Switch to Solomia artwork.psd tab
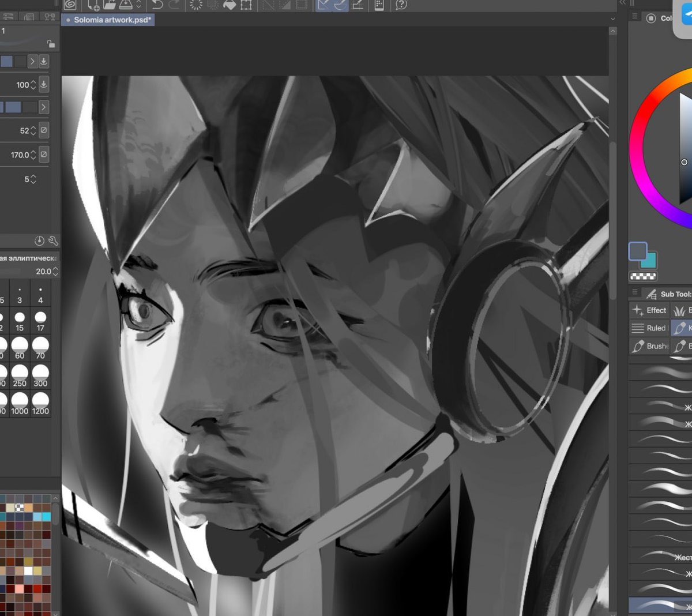Image resolution: width=692 pixels, height=616 pixels. point(108,20)
